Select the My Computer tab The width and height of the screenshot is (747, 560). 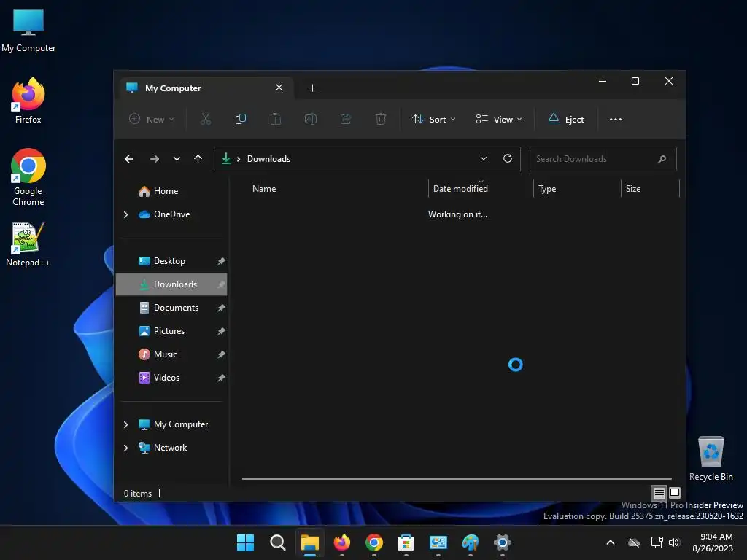click(206, 88)
